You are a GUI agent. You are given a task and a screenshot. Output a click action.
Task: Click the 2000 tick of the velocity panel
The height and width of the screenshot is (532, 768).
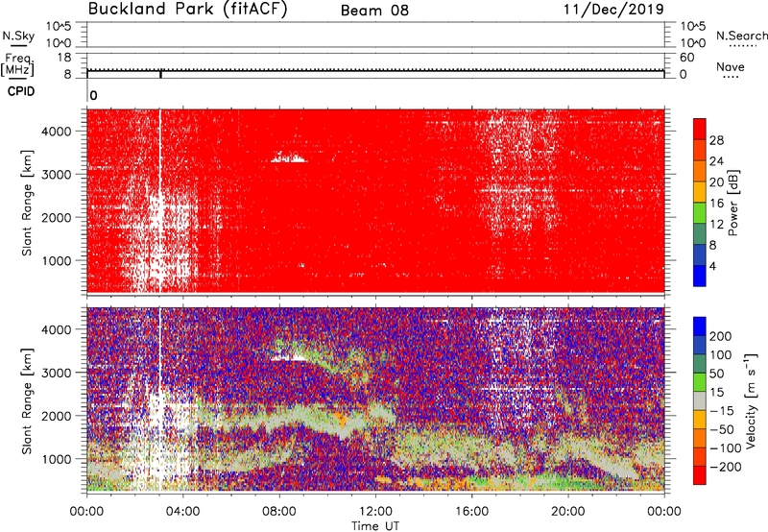(x=56, y=416)
